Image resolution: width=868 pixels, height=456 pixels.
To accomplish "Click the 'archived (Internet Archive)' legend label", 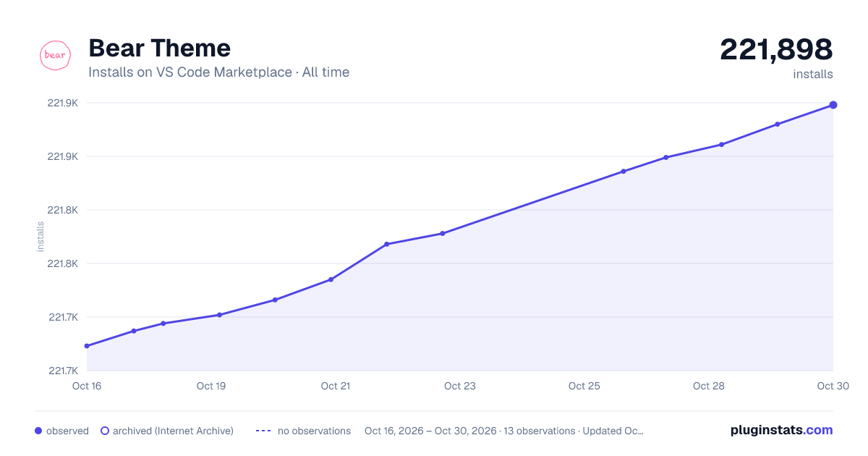I will [173, 431].
